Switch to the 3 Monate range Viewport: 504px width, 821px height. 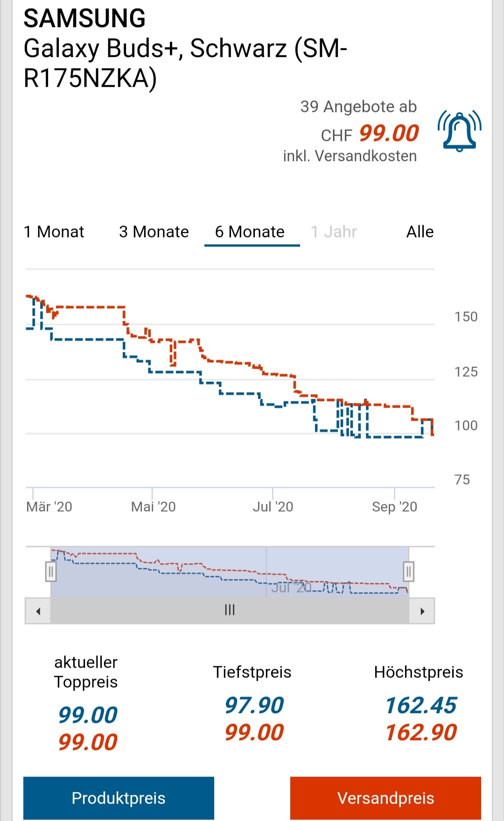coord(154,232)
